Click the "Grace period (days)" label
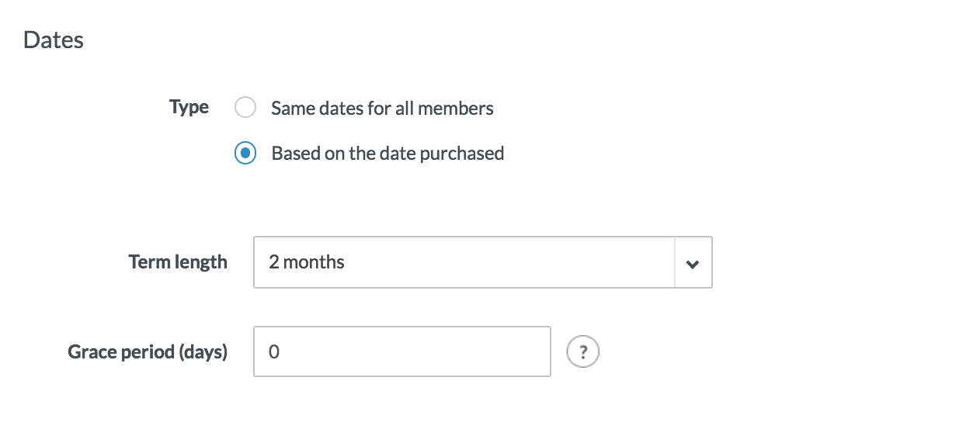This screenshot has height=436, width=980. tap(148, 352)
